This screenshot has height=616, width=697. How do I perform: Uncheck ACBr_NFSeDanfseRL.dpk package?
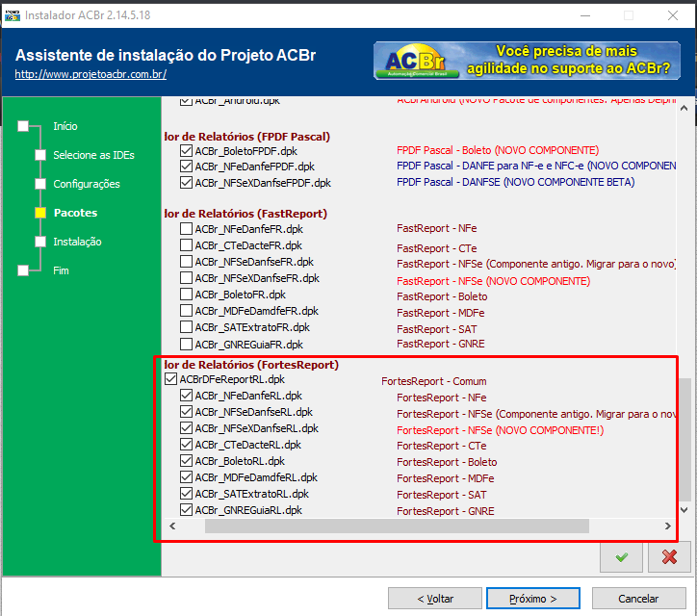click(186, 412)
